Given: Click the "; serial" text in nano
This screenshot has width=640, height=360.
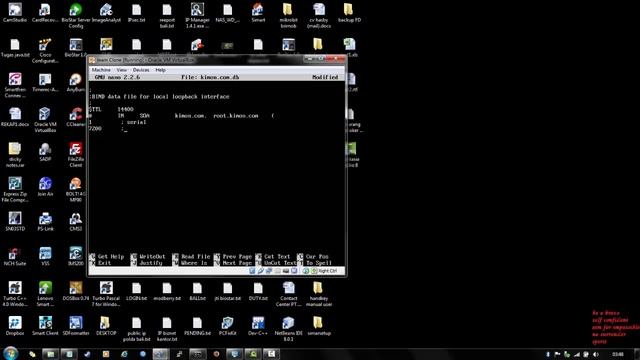Looking at the screenshot, I should 133,122.
